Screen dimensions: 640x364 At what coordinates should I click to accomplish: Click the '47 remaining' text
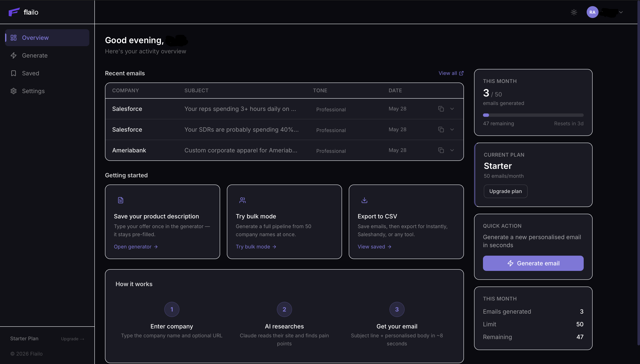(498, 124)
